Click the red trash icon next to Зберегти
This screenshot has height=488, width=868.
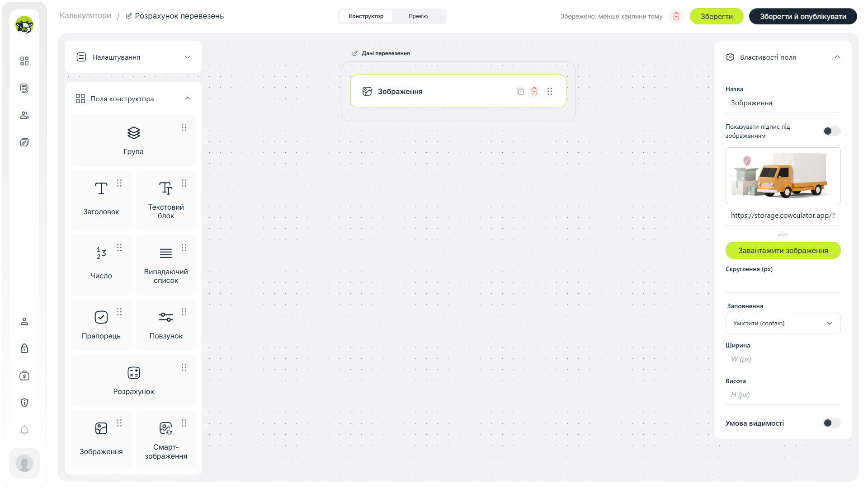[676, 16]
